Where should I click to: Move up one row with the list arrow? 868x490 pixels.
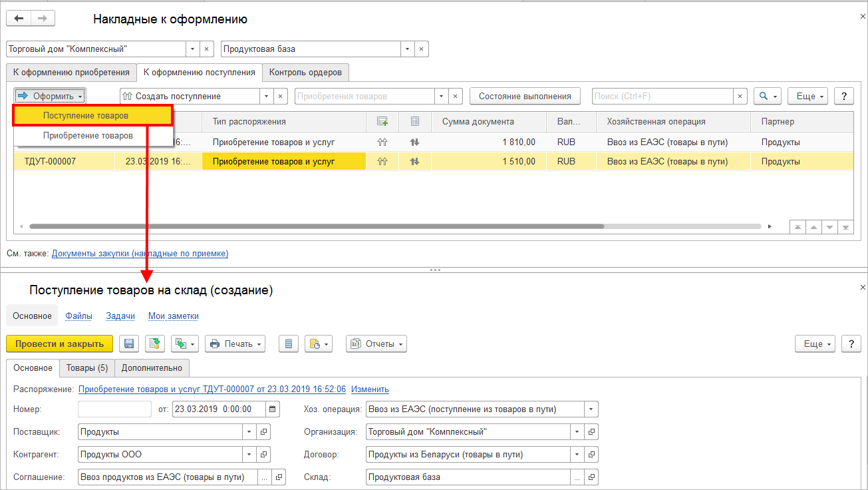point(813,227)
